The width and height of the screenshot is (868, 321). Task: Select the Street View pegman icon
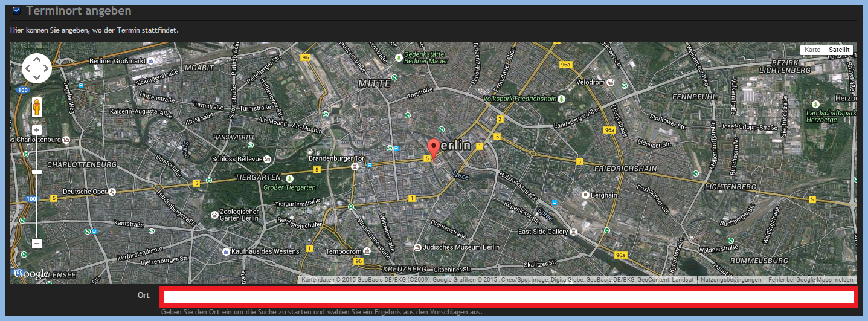point(37,107)
